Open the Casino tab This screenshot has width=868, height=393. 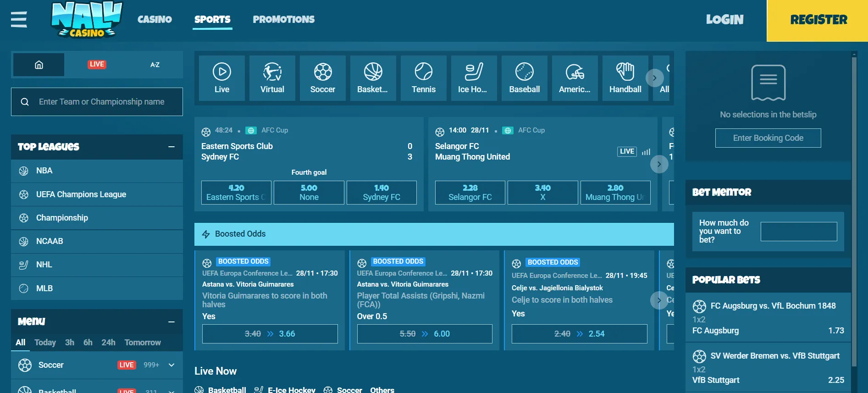click(x=155, y=19)
